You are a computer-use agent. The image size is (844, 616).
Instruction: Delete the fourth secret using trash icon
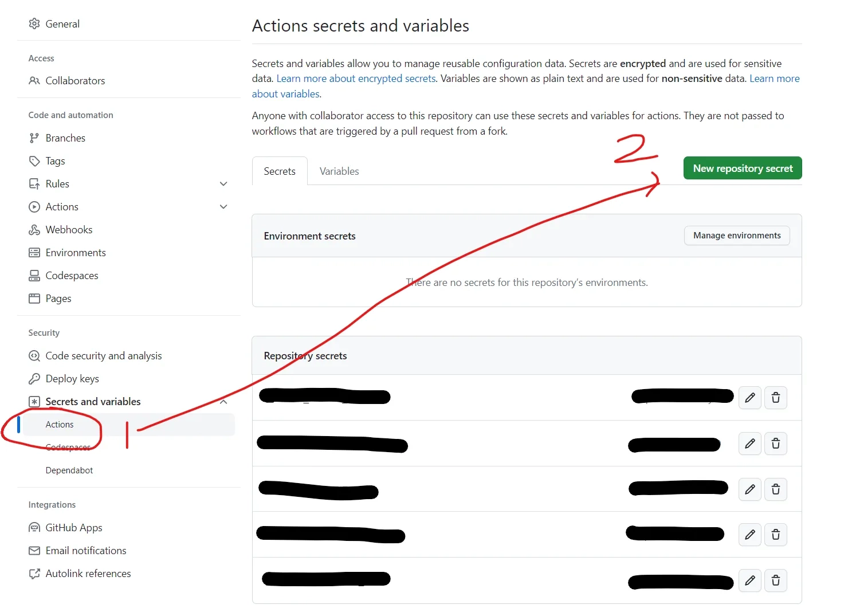776,535
